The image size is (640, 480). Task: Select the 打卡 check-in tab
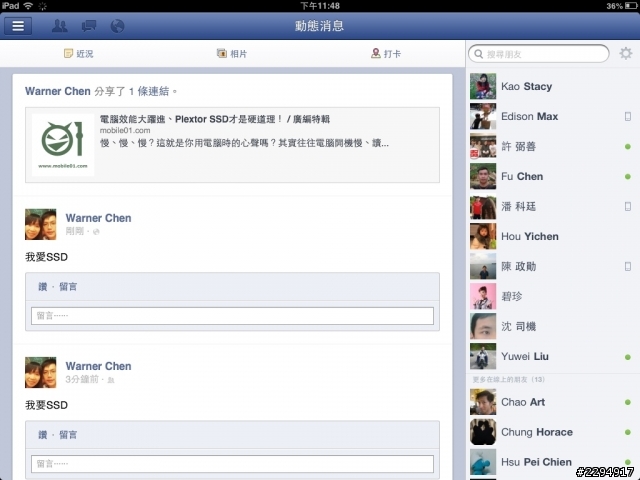click(386, 53)
